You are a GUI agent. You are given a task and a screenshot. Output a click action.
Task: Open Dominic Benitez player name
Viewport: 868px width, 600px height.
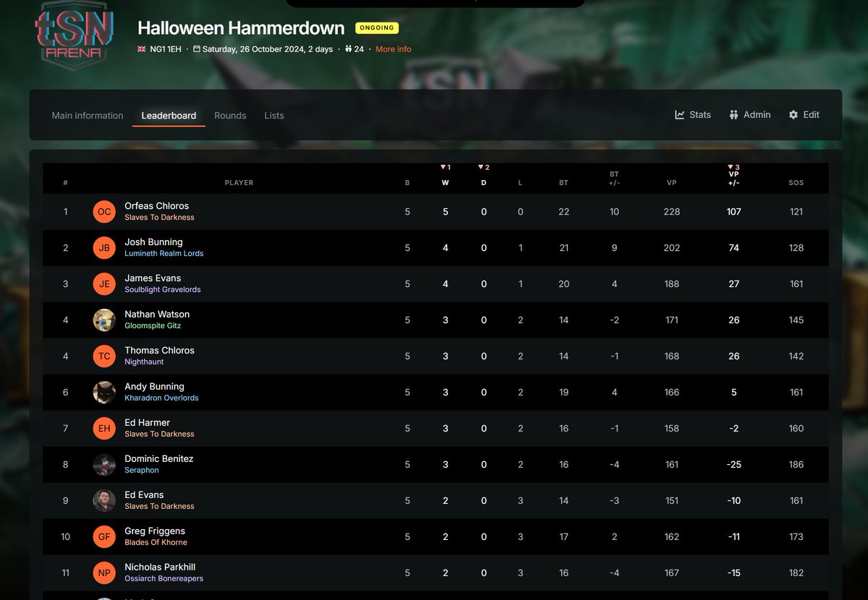[x=159, y=459]
